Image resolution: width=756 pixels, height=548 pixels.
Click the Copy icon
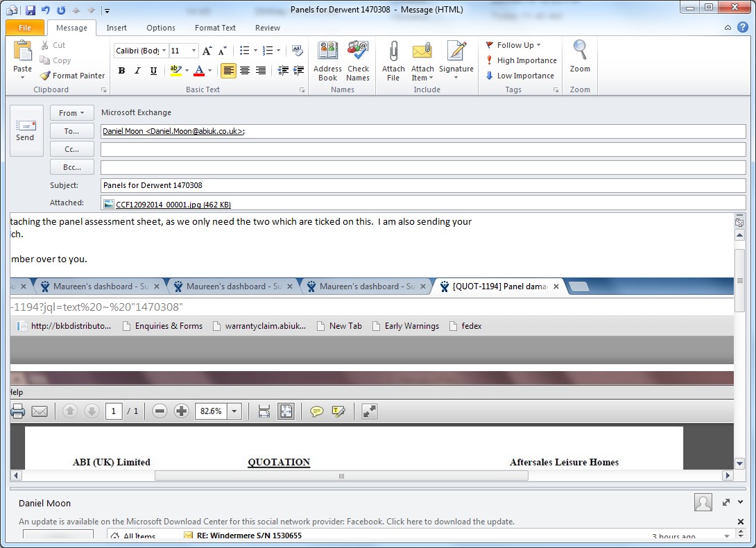click(x=45, y=60)
